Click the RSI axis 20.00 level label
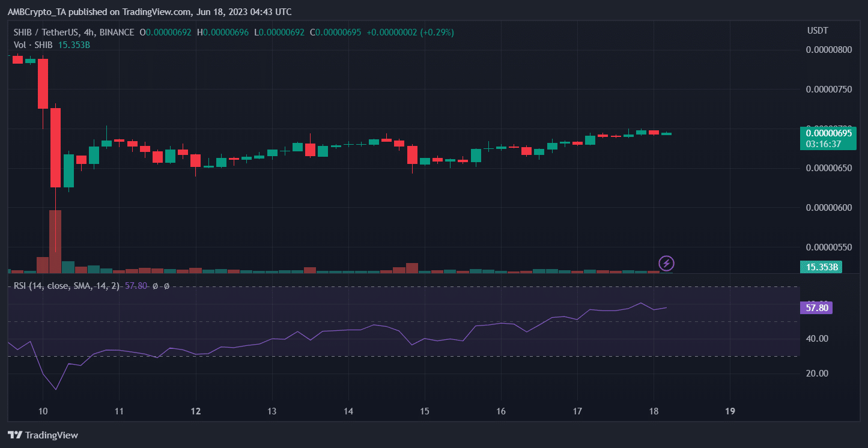Viewport: 868px width, 448px height. 817,374
